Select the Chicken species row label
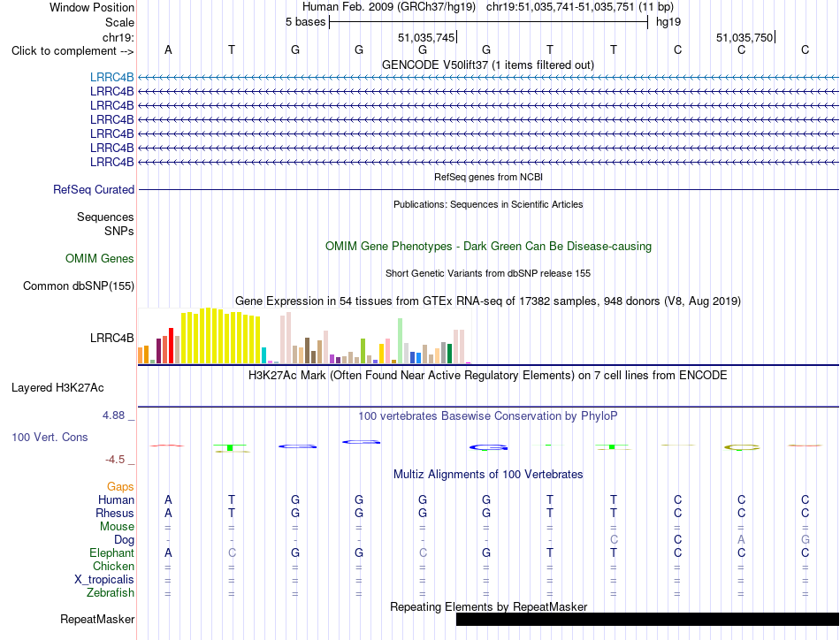The width and height of the screenshot is (840, 640). point(113,566)
